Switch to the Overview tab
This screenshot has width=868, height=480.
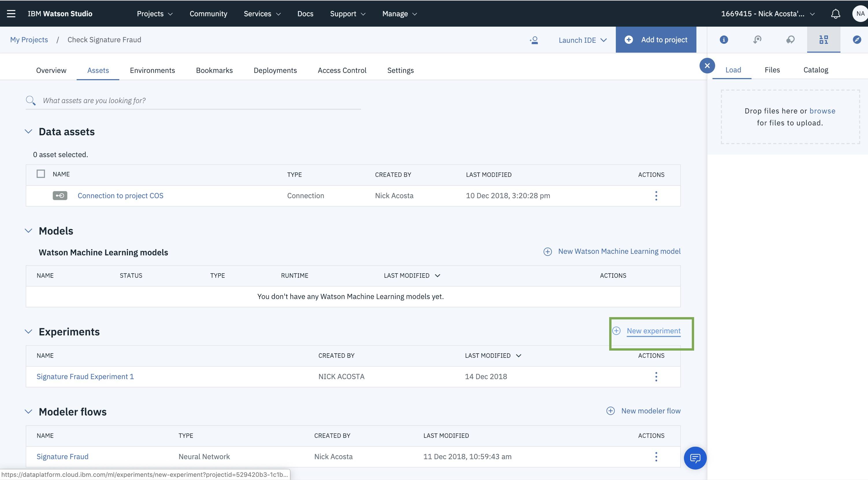click(51, 70)
